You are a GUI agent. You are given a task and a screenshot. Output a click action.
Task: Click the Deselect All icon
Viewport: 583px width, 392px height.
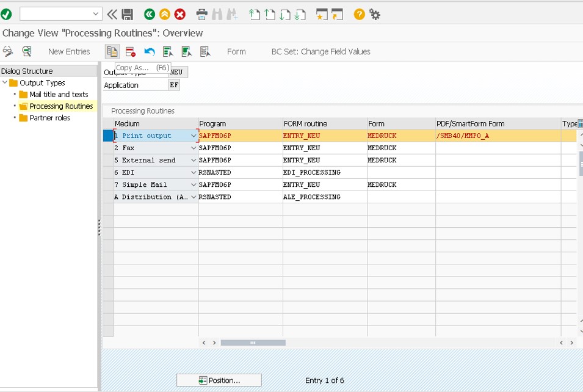205,51
